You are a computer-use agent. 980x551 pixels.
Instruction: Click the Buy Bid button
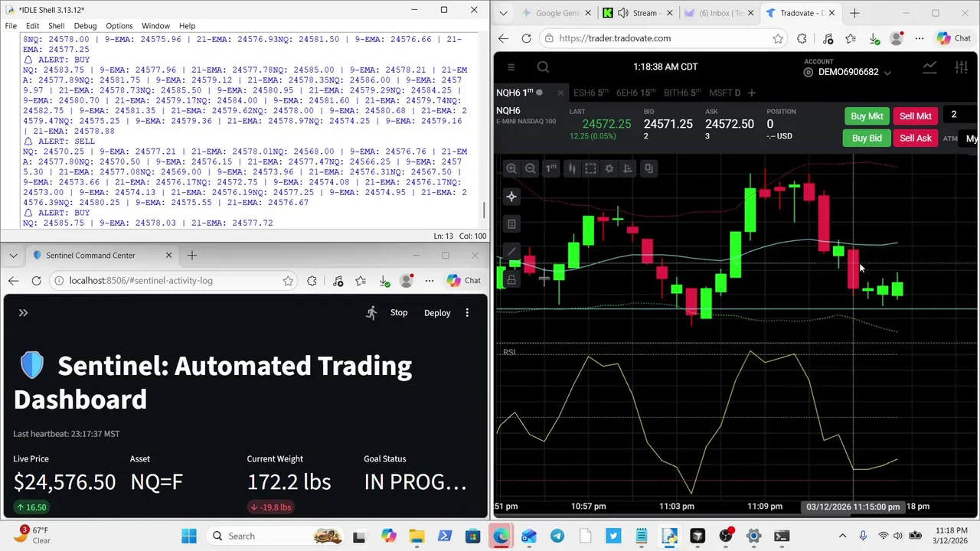click(867, 139)
